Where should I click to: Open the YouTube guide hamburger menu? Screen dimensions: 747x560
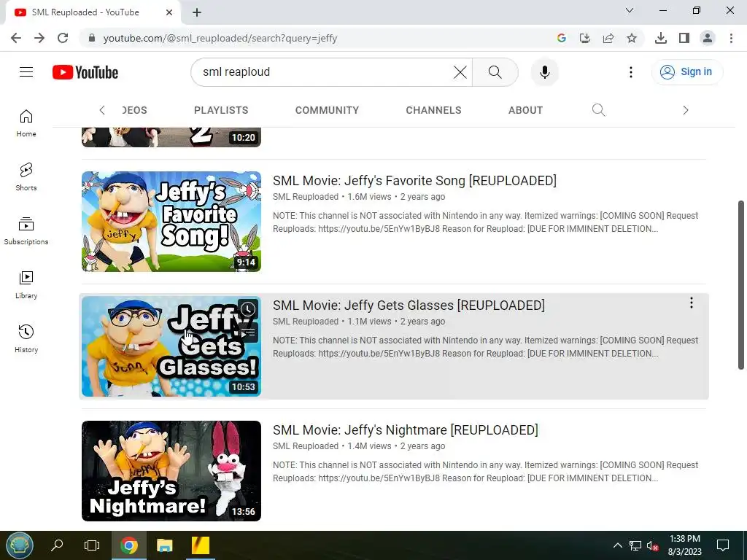coord(26,72)
